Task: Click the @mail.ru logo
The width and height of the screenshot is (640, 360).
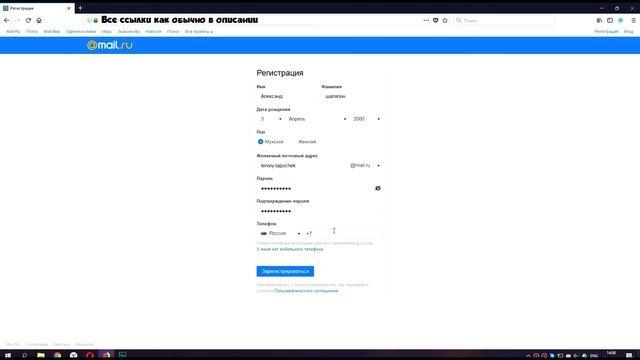Action: tap(110, 45)
